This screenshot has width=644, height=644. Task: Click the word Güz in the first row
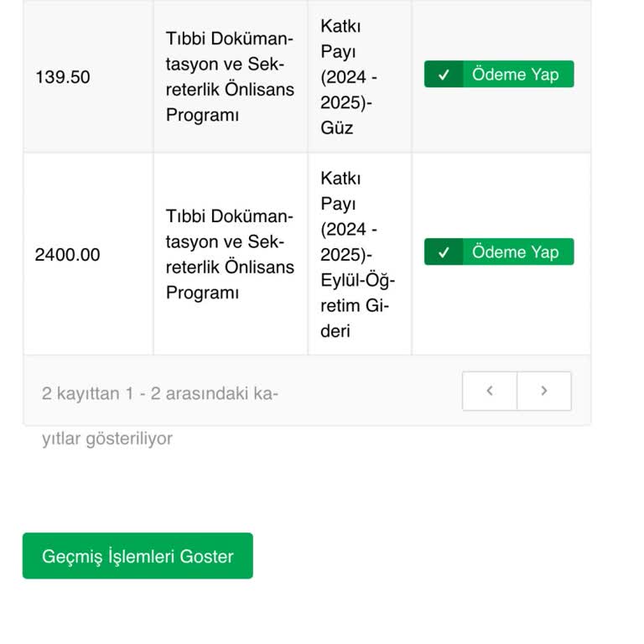coord(336,128)
